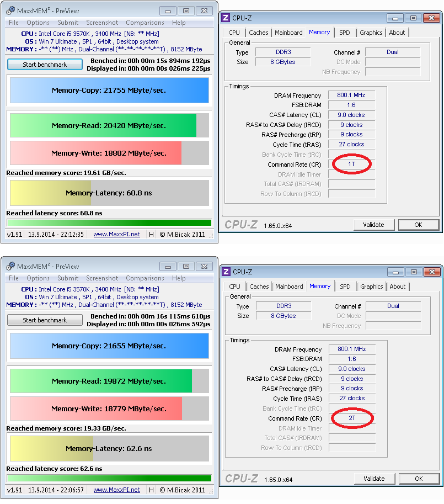Open the Options menu in the top MaxxMEM window
This screenshot has width=444, height=504.
[x=38, y=23]
